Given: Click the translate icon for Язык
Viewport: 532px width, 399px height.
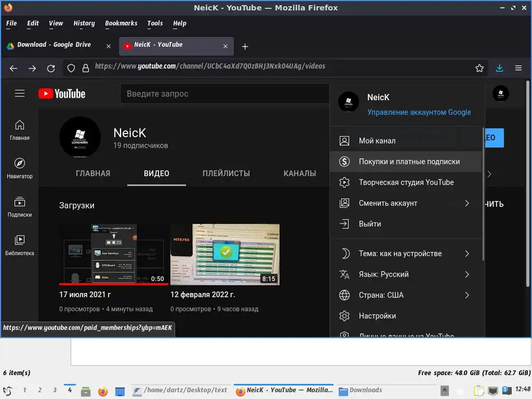Looking at the screenshot, I should [x=344, y=274].
